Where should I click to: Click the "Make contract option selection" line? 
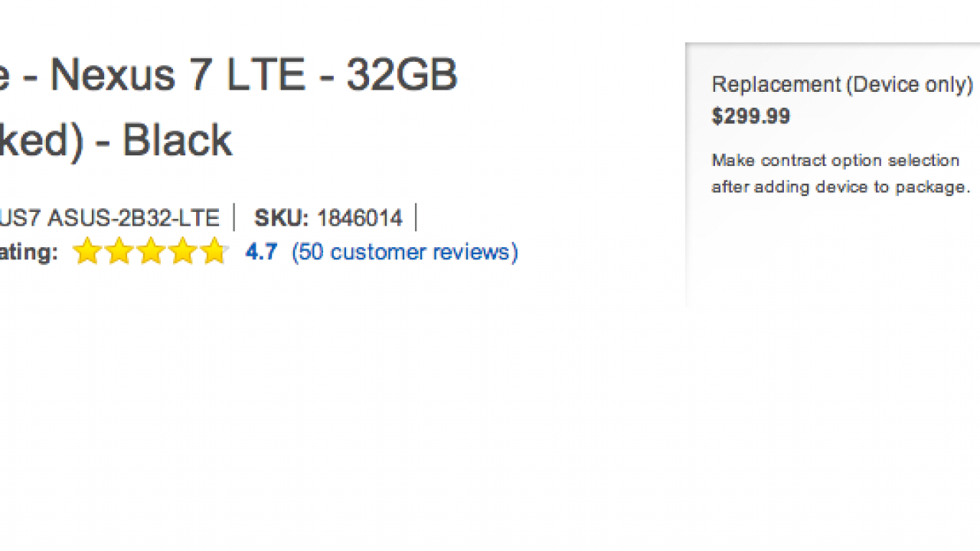point(835,161)
